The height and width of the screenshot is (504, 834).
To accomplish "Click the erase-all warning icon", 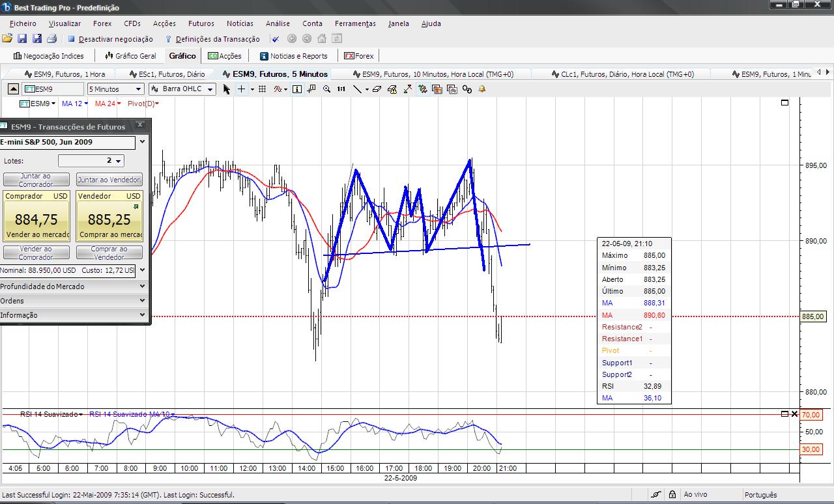I will coord(392,89).
